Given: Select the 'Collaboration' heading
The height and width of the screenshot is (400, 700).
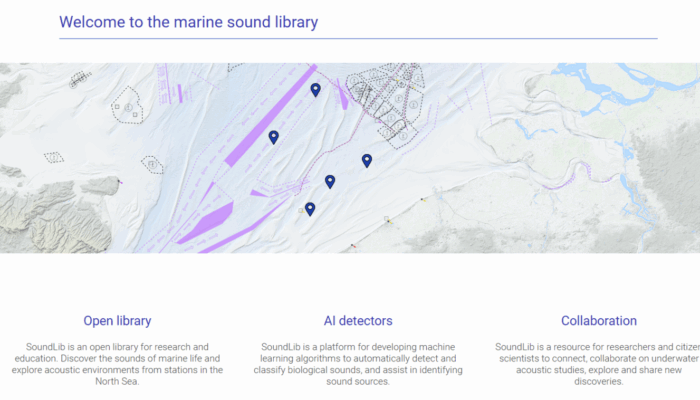Looking at the screenshot, I should pyautogui.click(x=599, y=321).
